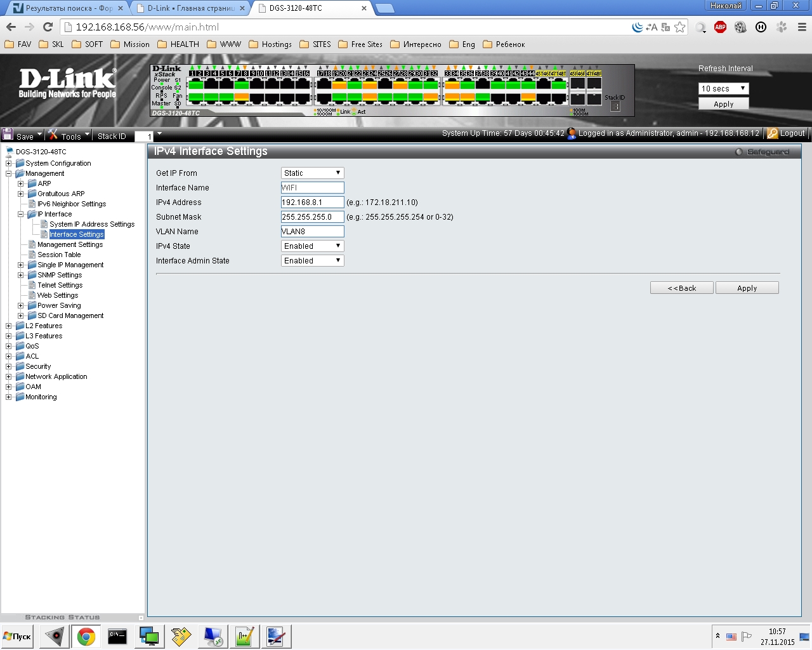Collapse the Management tree node
This screenshot has width=812, height=650.
point(9,174)
